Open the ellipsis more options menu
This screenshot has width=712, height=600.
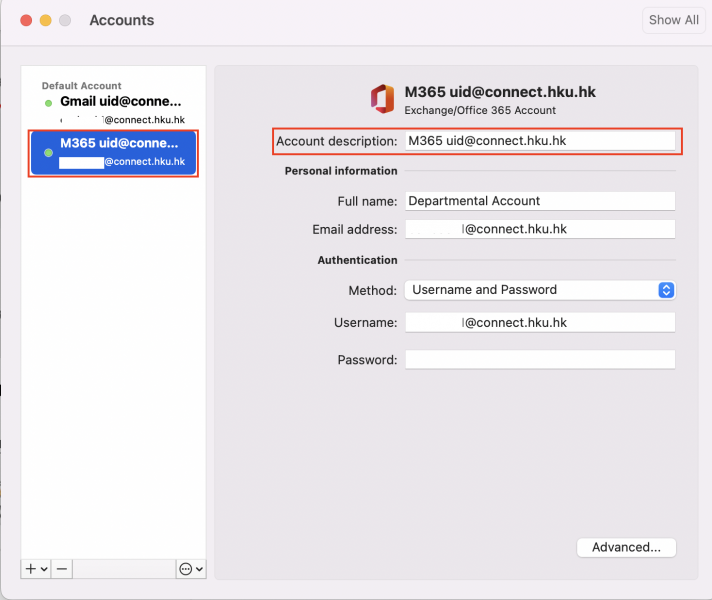pyautogui.click(x=191, y=569)
